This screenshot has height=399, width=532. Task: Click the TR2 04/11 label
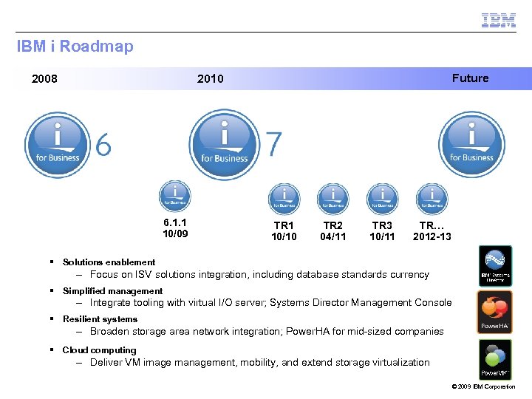point(332,231)
